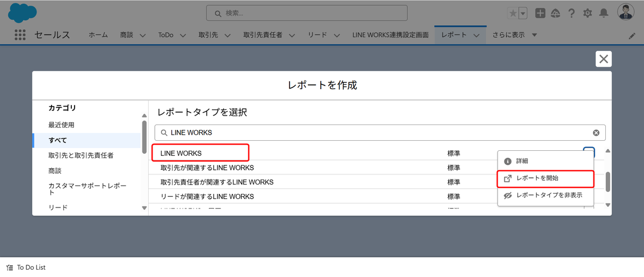Viewport: 644px width, 277px height.
Task: Click the user profile avatar
Action: [x=626, y=12]
